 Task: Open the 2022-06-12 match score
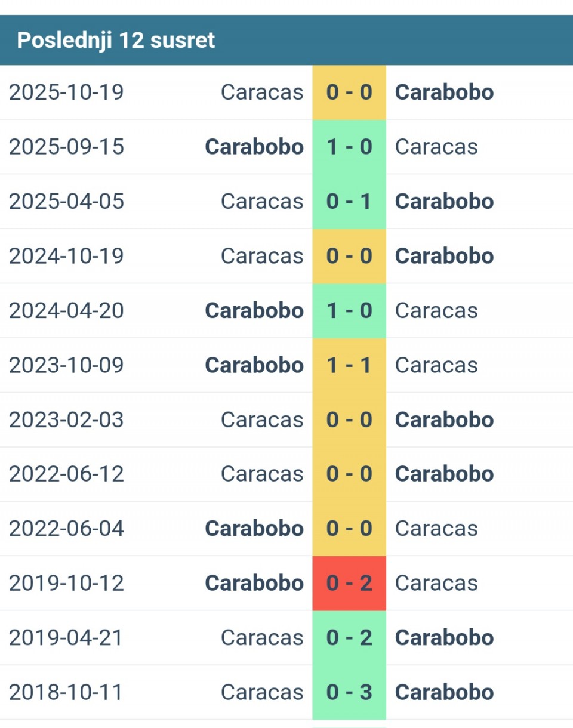coord(349,474)
